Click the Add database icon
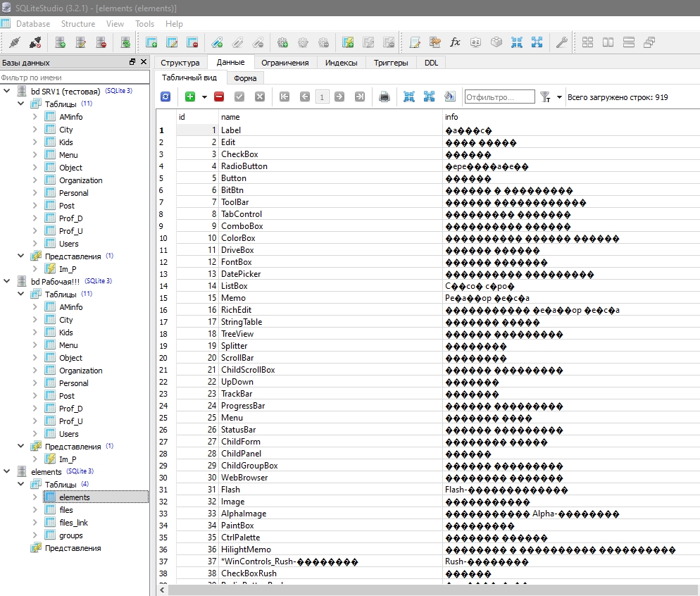 pyautogui.click(x=61, y=42)
